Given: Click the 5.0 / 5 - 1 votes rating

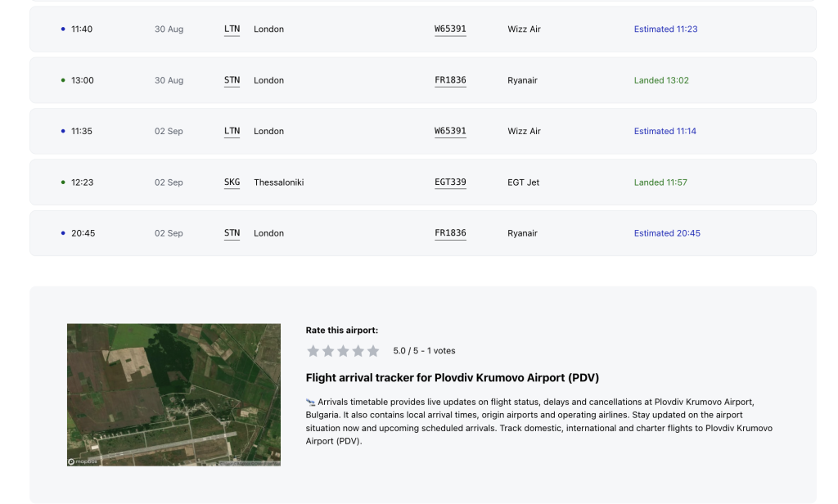Looking at the screenshot, I should (425, 351).
